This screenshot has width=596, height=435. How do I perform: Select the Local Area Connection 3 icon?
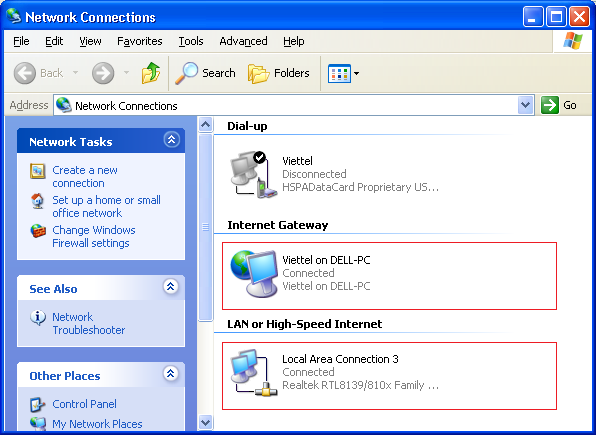(254, 373)
